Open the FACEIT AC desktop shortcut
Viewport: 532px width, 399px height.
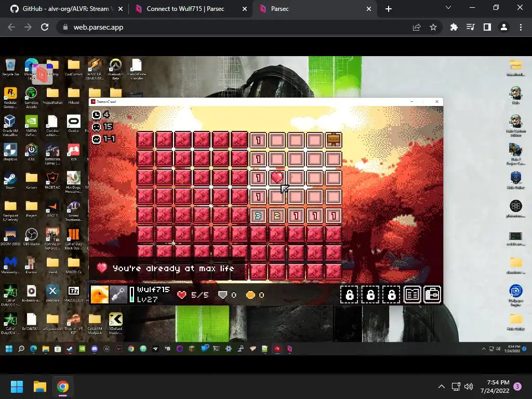click(52, 181)
